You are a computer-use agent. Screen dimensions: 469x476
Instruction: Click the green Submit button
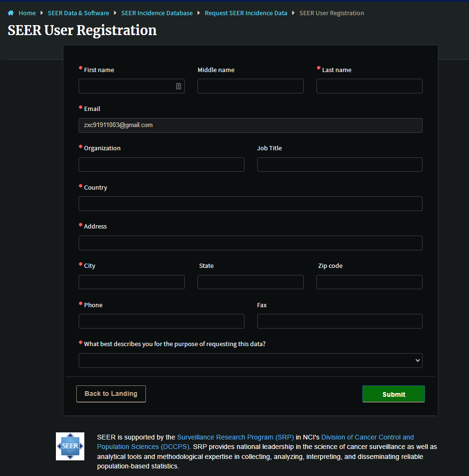click(x=394, y=394)
